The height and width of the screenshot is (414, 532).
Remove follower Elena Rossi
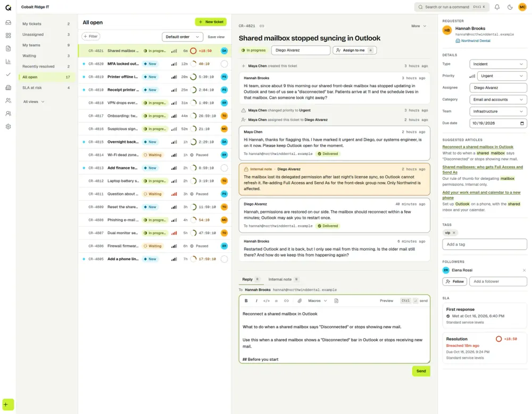pos(524,270)
